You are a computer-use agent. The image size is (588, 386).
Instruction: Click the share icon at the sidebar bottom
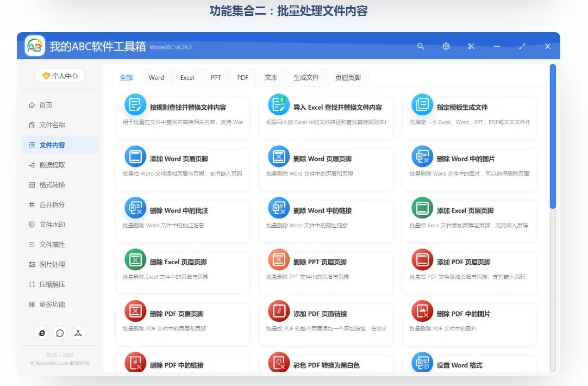78,333
